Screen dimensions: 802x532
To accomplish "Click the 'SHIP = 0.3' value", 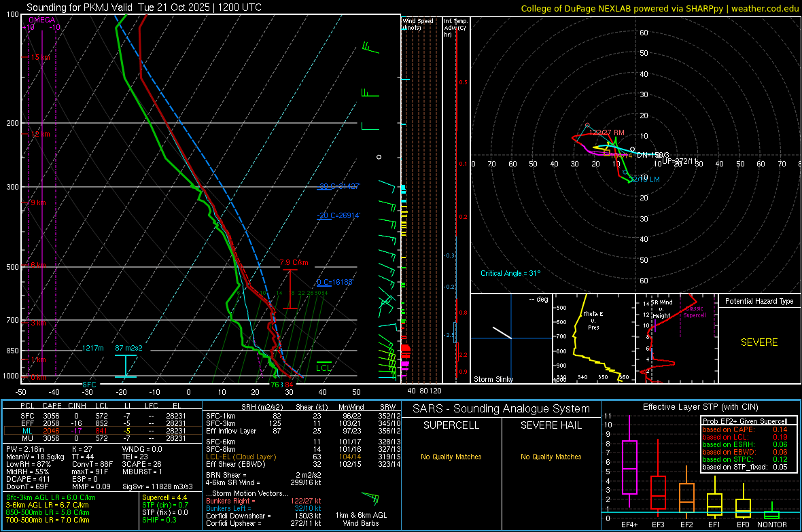I will 159,520.
